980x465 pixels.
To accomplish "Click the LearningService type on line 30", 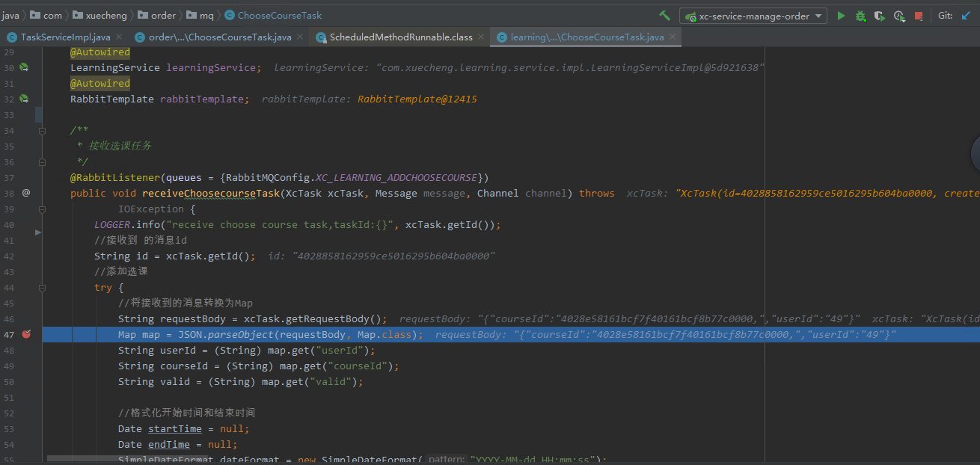I will click(x=115, y=67).
